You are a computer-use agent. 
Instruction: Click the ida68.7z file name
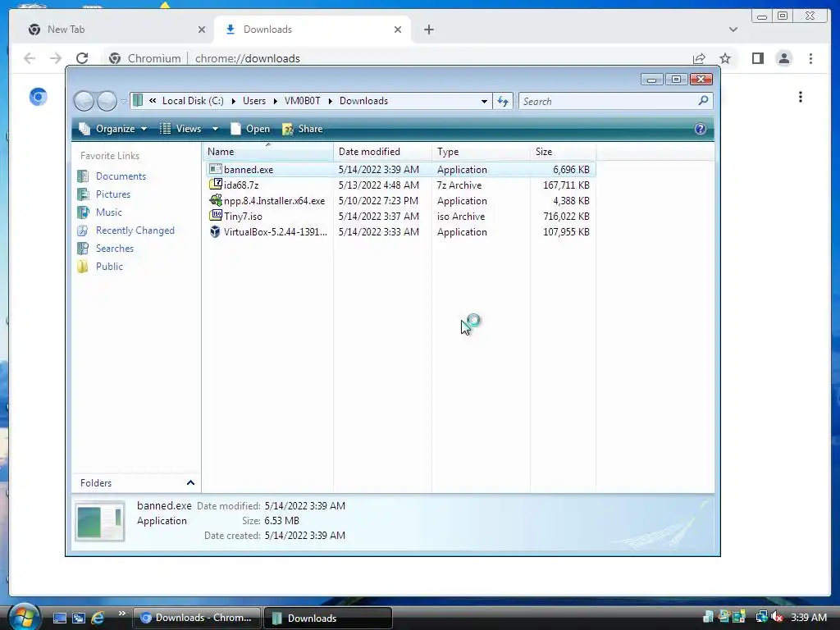pos(241,185)
